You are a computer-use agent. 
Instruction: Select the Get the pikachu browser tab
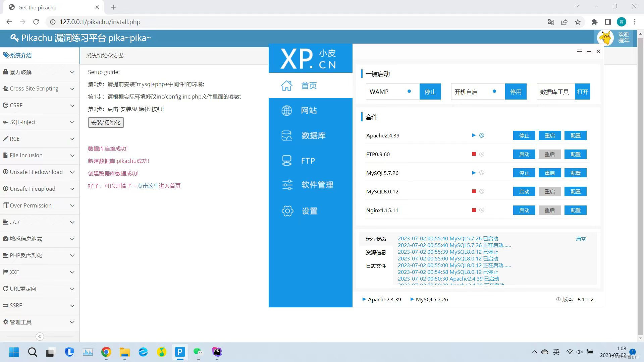[54, 7]
